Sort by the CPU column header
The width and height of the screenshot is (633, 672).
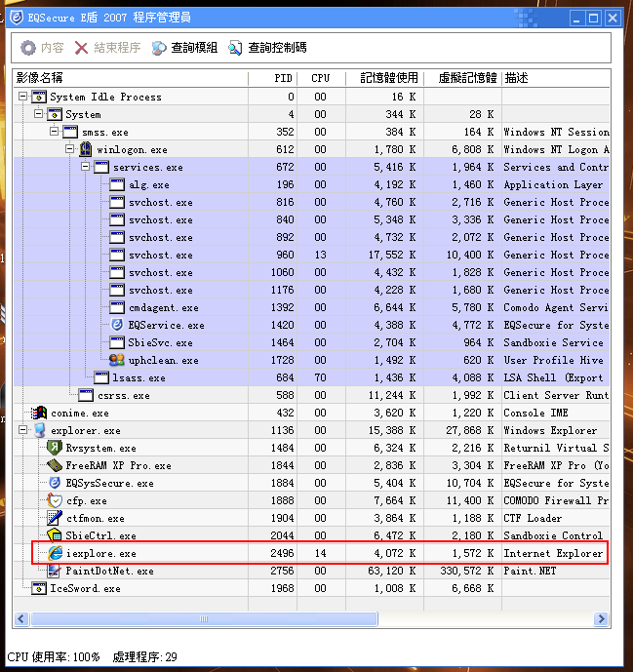point(321,78)
